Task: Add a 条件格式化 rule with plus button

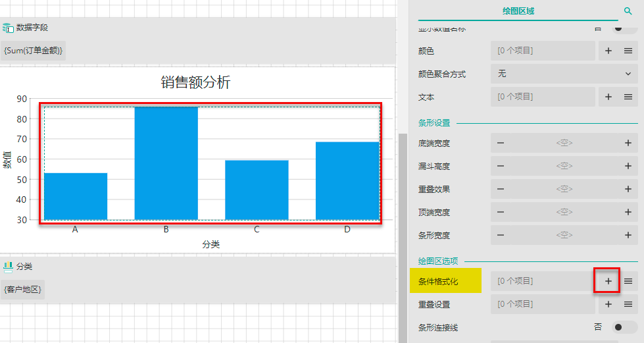Action: 608,281
